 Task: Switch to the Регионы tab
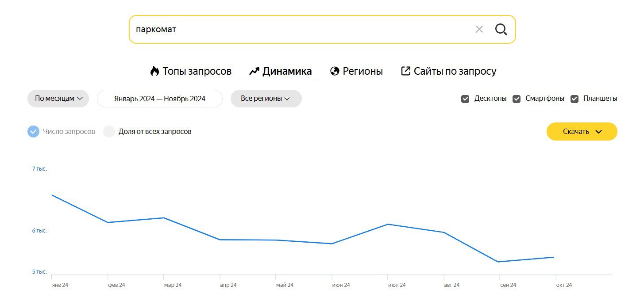pyautogui.click(x=362, y=71)
